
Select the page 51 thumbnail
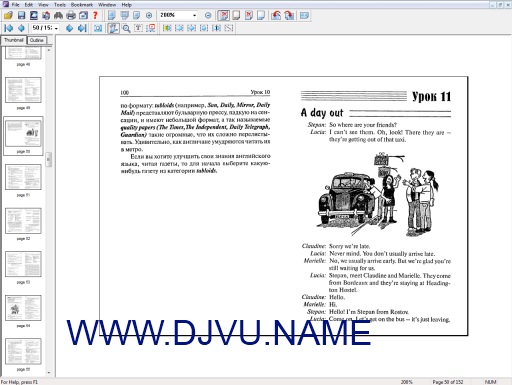click(x=23, y=177)
